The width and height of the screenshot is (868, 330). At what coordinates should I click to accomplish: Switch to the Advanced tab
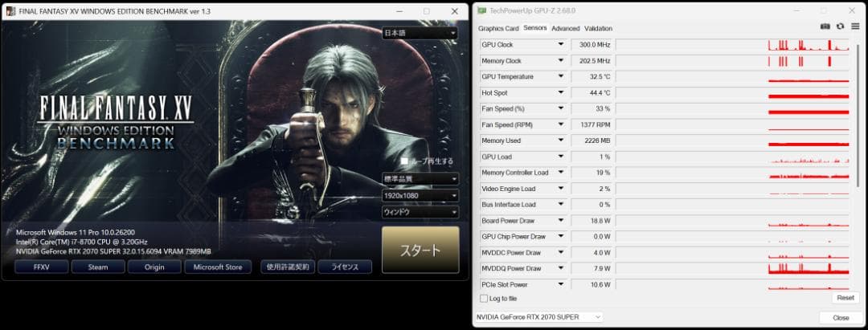point(565,28)
